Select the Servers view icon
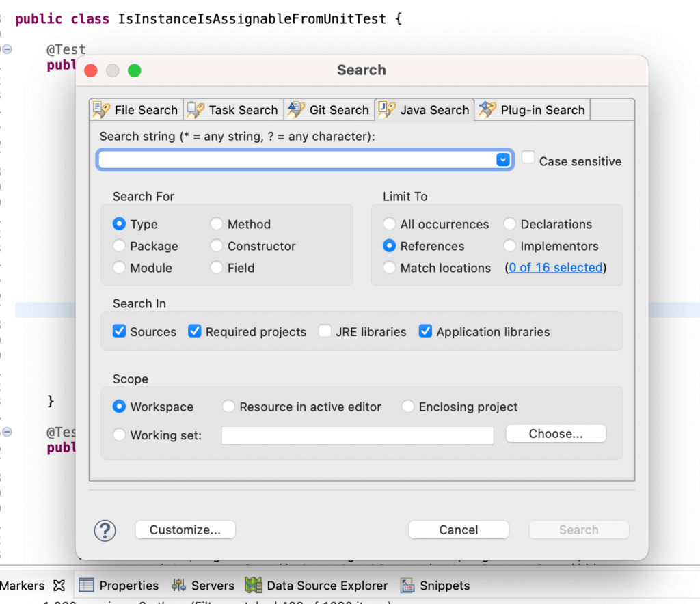This screenshot has width=700, height=604. (x=177, y=586)
